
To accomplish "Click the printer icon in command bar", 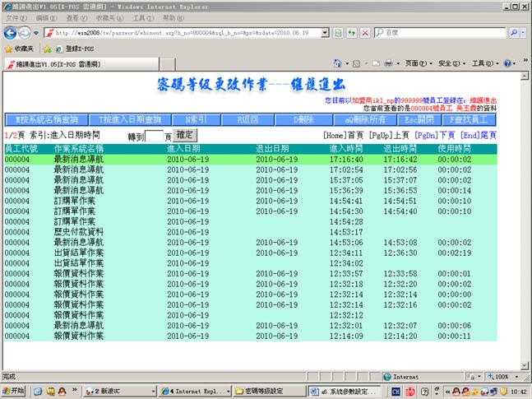I will [388, 63].
